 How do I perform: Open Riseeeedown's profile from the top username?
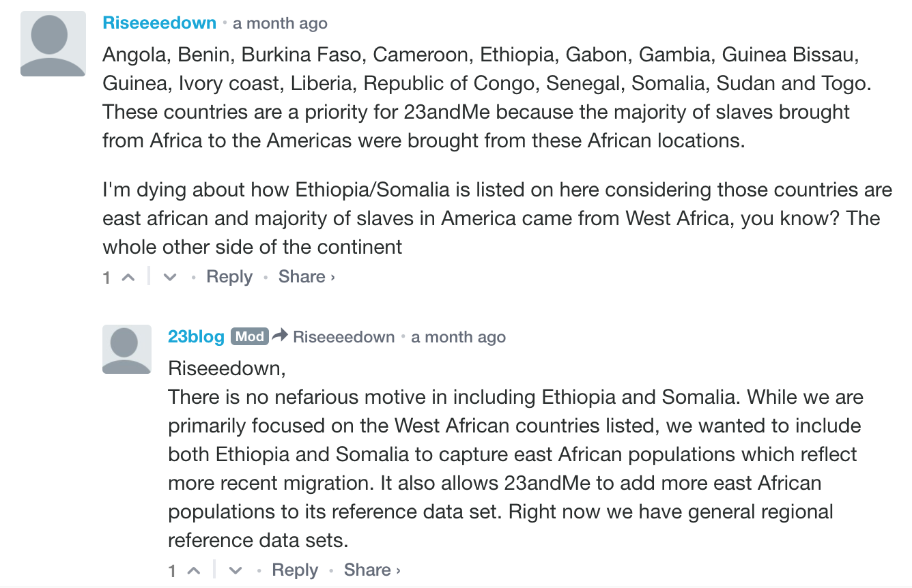159,23
